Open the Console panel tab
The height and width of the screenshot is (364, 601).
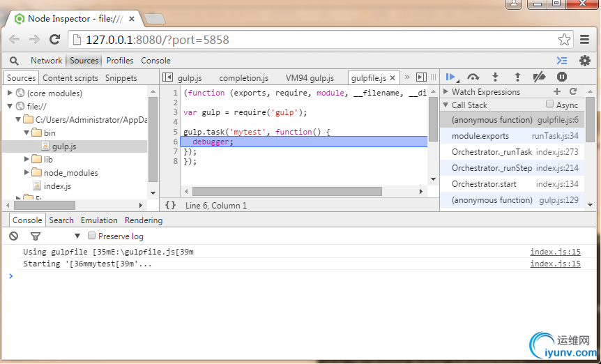tap(155, 61)
